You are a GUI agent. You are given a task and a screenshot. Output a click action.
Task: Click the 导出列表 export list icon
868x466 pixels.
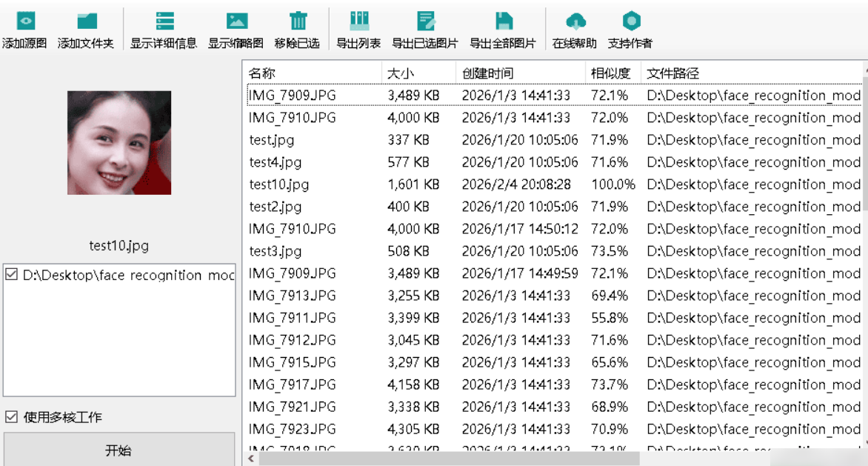pyautogui.click(x=358, y=21)
